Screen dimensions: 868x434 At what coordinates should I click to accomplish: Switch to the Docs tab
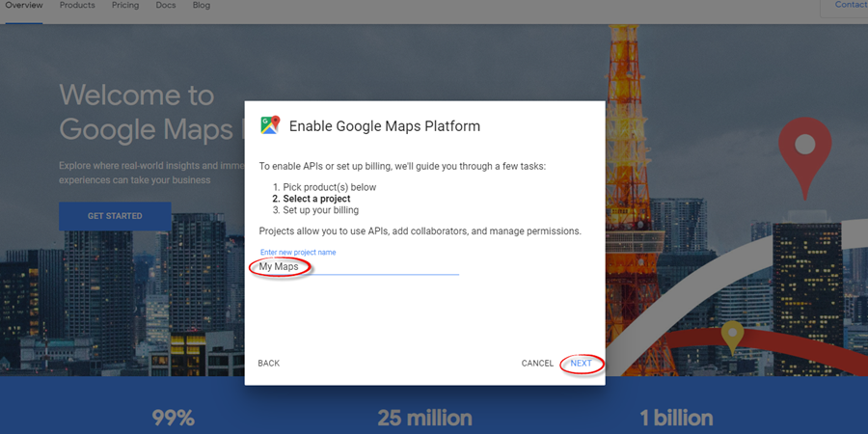click(166, 6)
